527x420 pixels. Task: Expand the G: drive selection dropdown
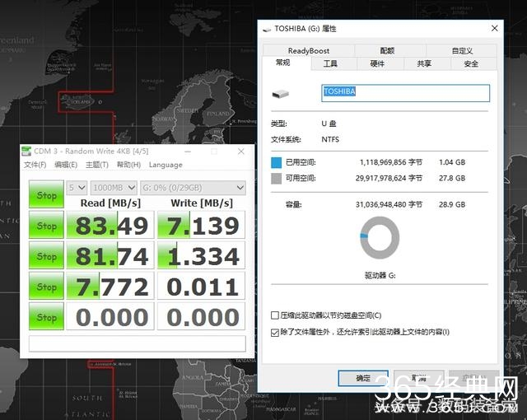(x=193, y=188)
